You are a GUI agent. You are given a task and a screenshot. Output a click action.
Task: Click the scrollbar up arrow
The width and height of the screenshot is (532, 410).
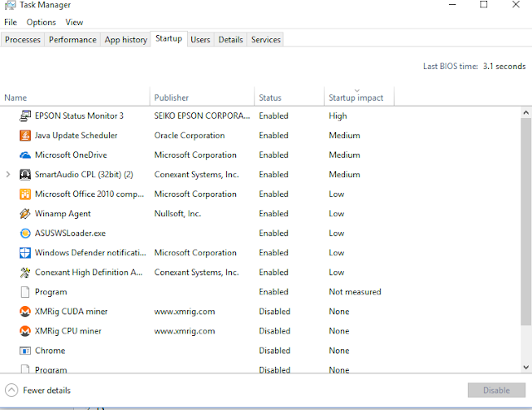tap(526, 112)
